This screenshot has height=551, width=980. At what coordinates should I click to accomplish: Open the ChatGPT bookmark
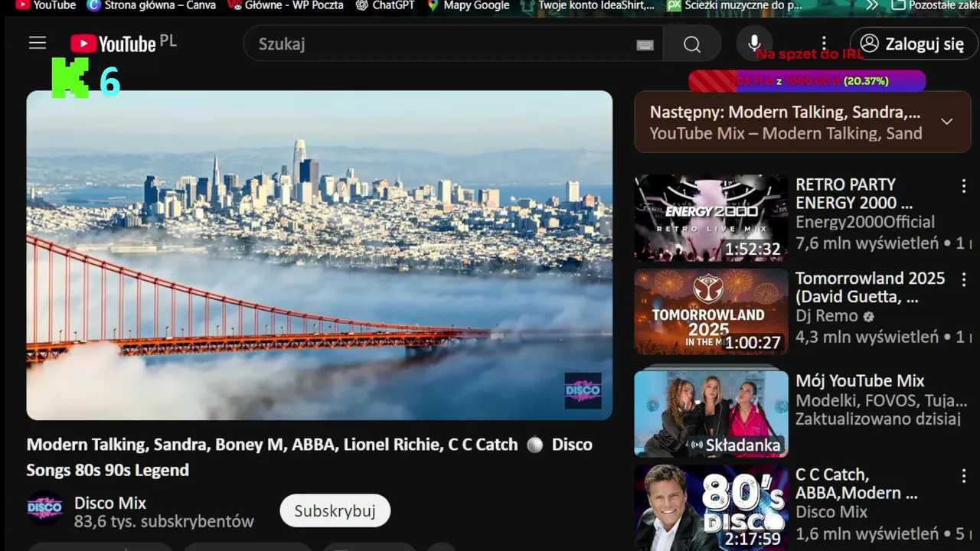385,5
